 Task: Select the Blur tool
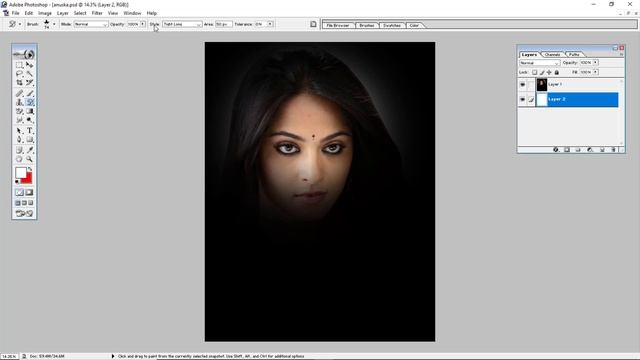(x=19, y=120)
